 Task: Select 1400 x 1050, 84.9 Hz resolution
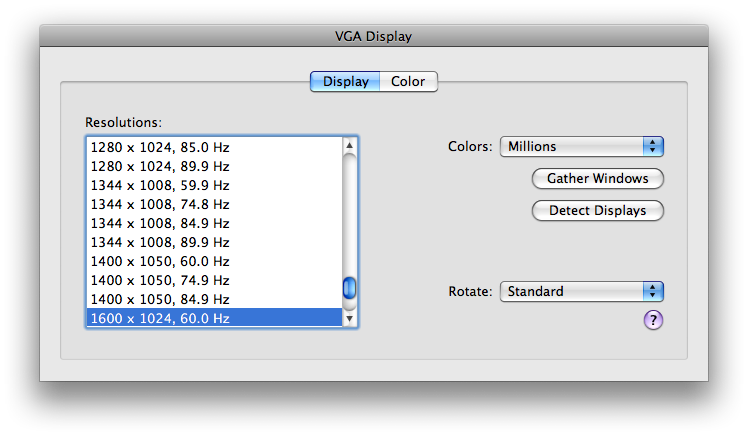coord(215,299)
